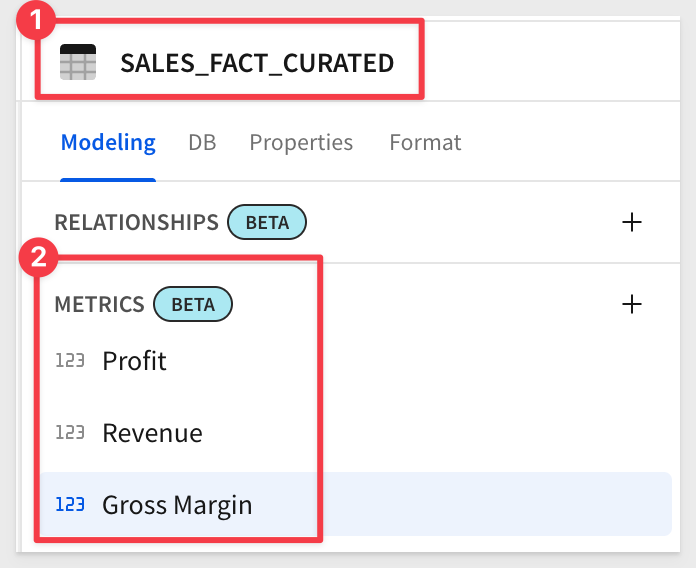Viewport: 696px width, 568px height.
Task: Click the number type icon beside Revenue
Action: coord(70,432)
